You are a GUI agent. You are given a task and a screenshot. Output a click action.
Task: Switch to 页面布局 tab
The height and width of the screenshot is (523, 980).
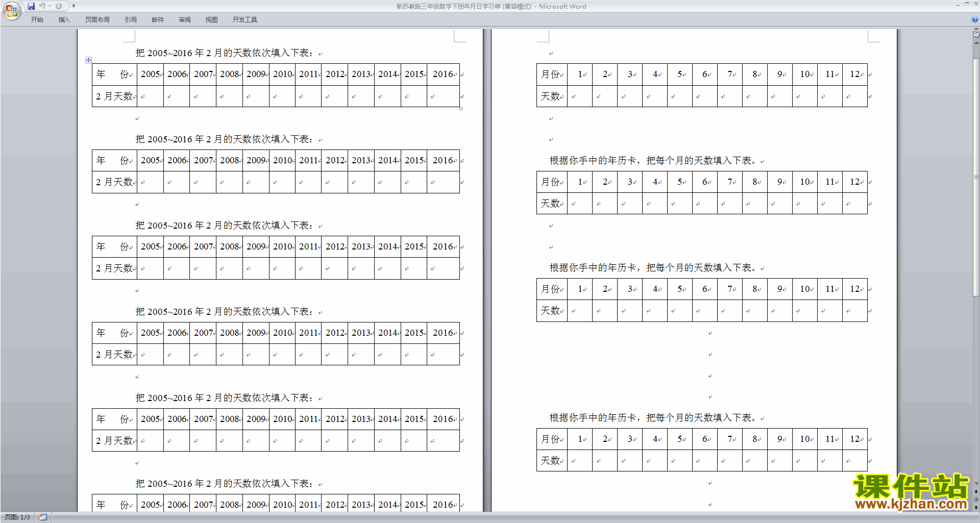point(97,19)
